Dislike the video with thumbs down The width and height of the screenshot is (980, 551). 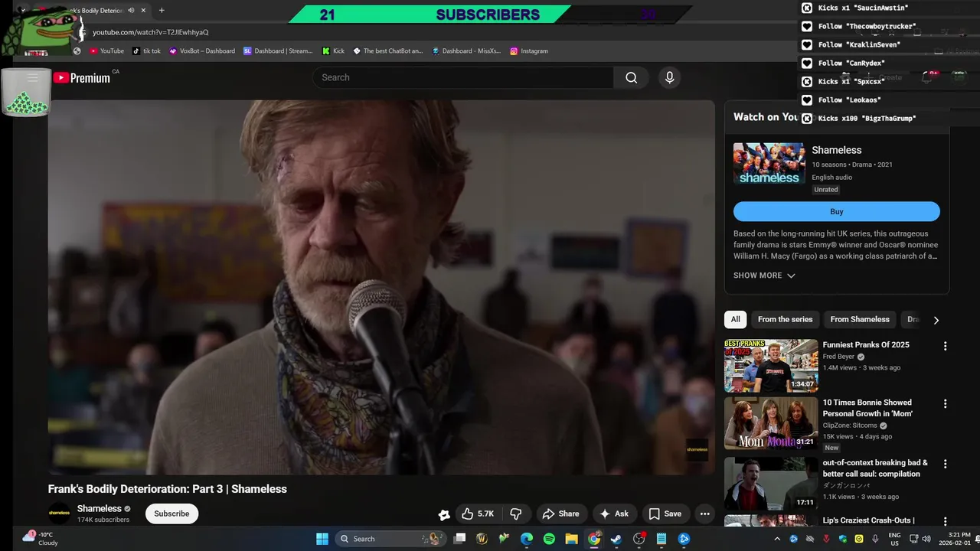tap(516, 514)
